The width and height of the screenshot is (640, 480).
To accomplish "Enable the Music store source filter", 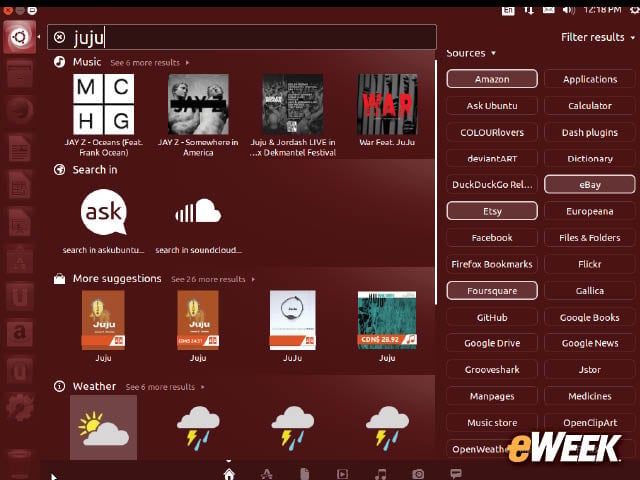I will pyautogui.click(x=492, y=422).
